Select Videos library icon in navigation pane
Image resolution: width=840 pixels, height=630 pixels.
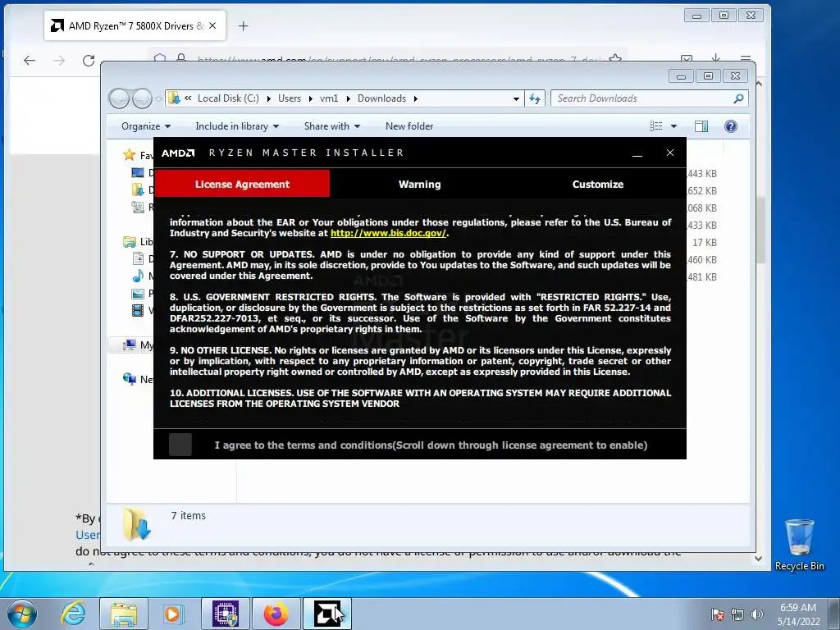[138, 310]
